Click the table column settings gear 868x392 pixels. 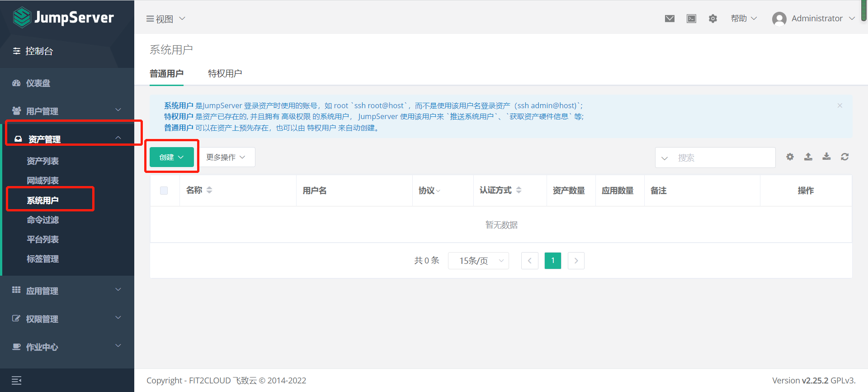[790, 157]
